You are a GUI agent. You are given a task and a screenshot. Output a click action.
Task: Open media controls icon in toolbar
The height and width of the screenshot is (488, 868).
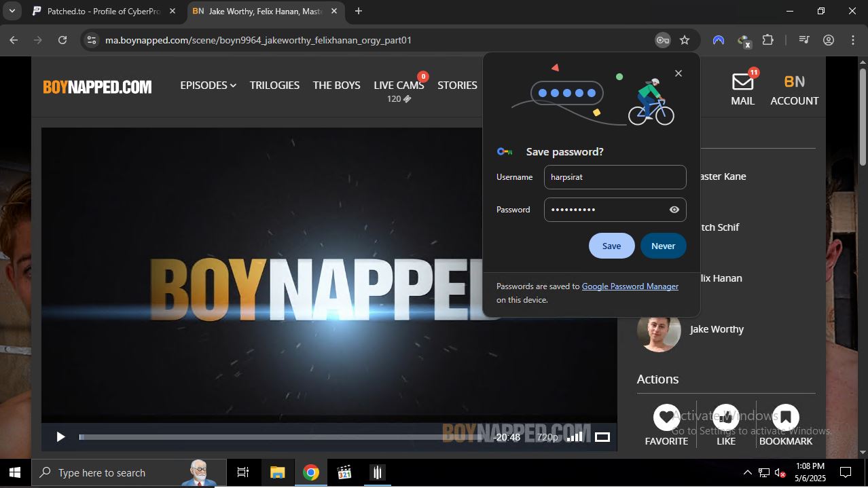(804, 40)
